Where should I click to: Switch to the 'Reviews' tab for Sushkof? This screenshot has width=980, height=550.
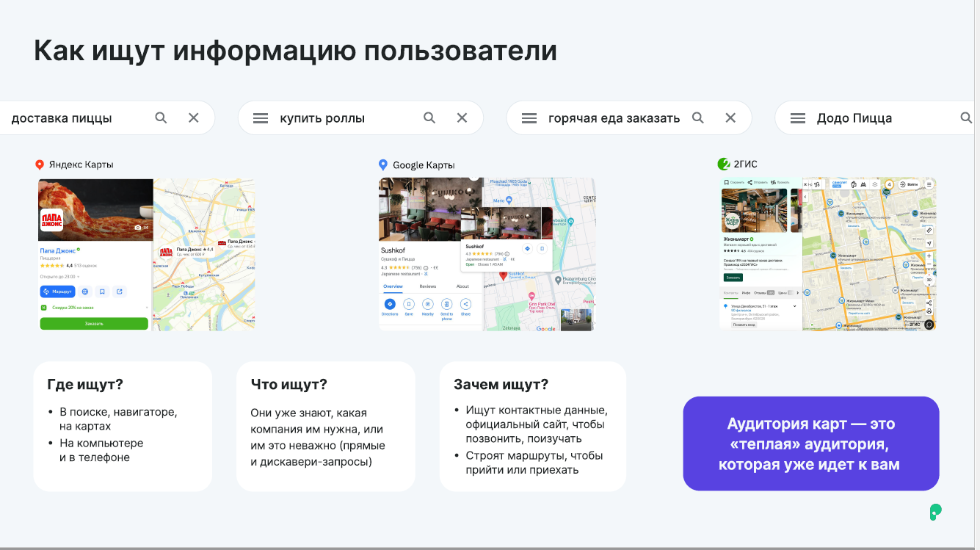coord(428,286)
